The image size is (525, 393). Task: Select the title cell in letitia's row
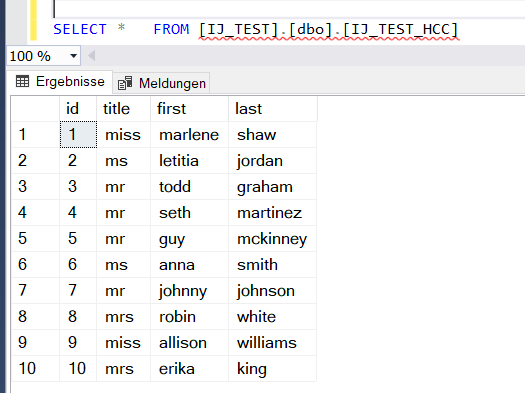point(124,161)
